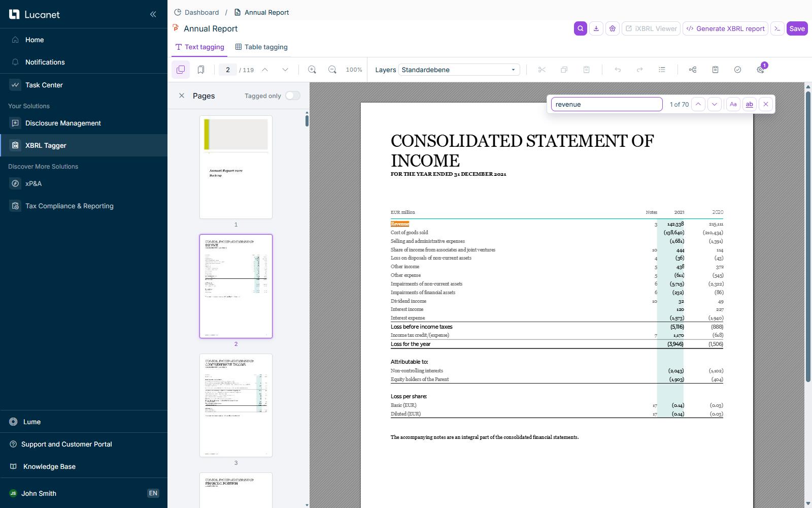
Task: Open the console icon next to Save
Action: point(777,28)
